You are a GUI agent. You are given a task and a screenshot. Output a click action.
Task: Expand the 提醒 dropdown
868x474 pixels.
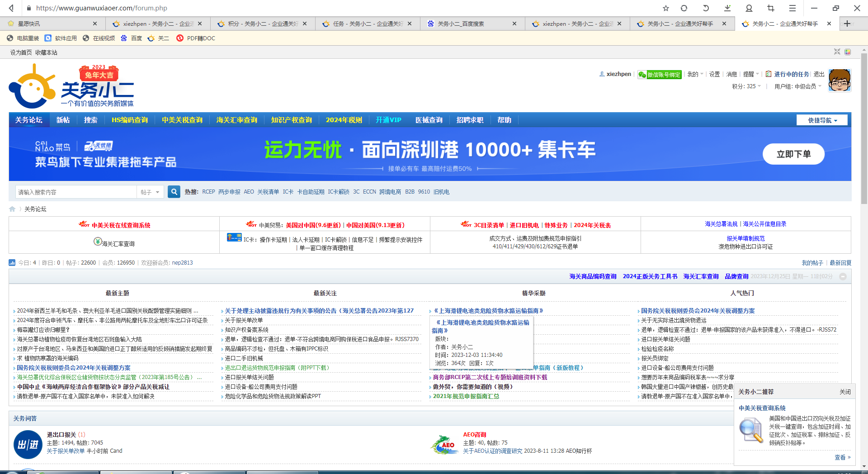click(751, 74)
